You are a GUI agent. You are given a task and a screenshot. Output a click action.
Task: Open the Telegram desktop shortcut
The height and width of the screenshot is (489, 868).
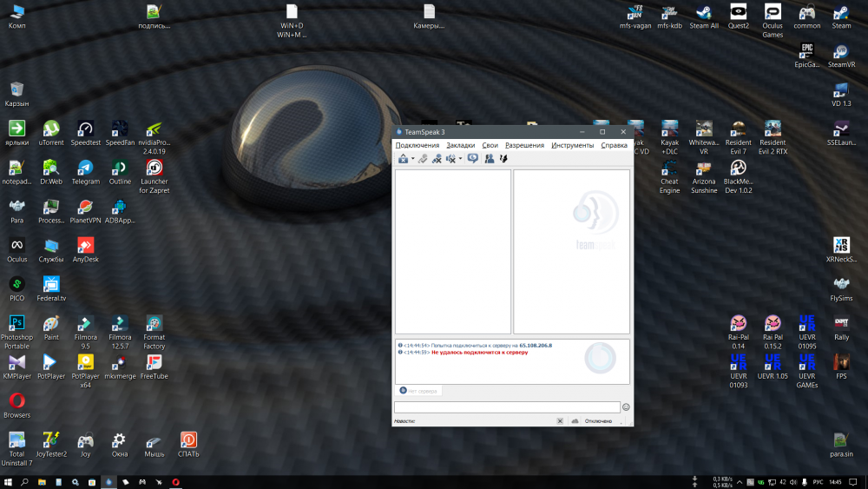85,169
